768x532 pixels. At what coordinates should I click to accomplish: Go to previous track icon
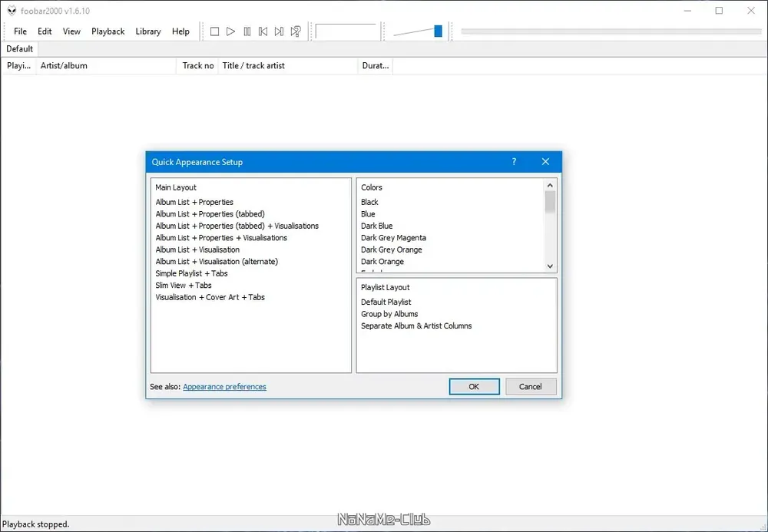pos(263,31)
